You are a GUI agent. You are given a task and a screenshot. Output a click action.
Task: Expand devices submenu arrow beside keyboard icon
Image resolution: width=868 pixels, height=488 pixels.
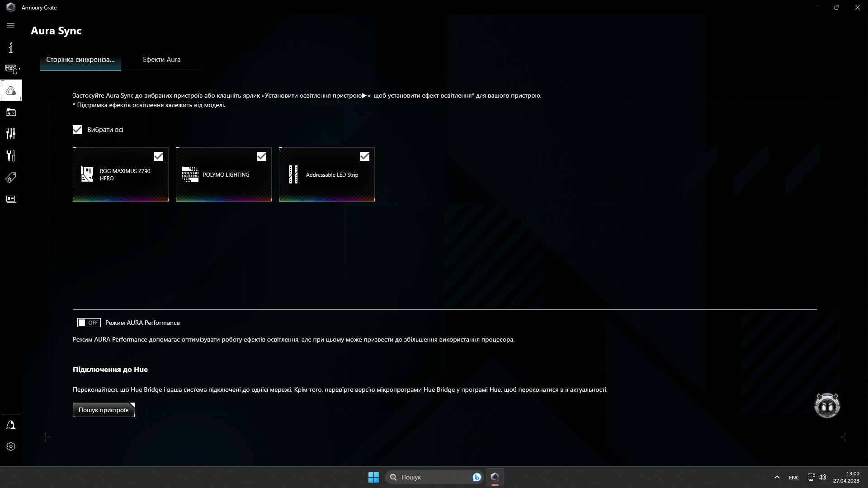tap(19, 69)
